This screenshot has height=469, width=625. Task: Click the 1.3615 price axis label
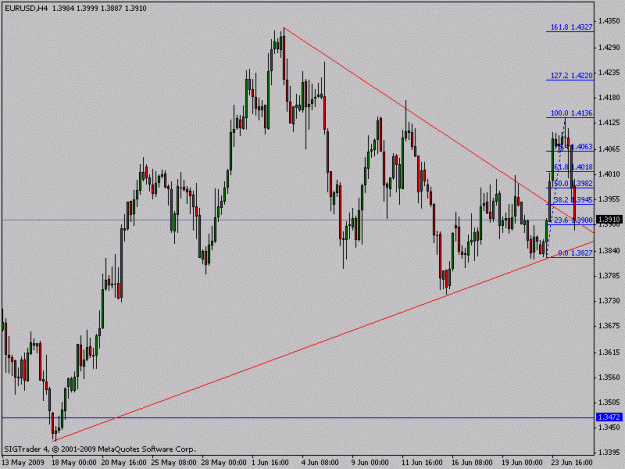pyautogui.click(x=609, y=352)
